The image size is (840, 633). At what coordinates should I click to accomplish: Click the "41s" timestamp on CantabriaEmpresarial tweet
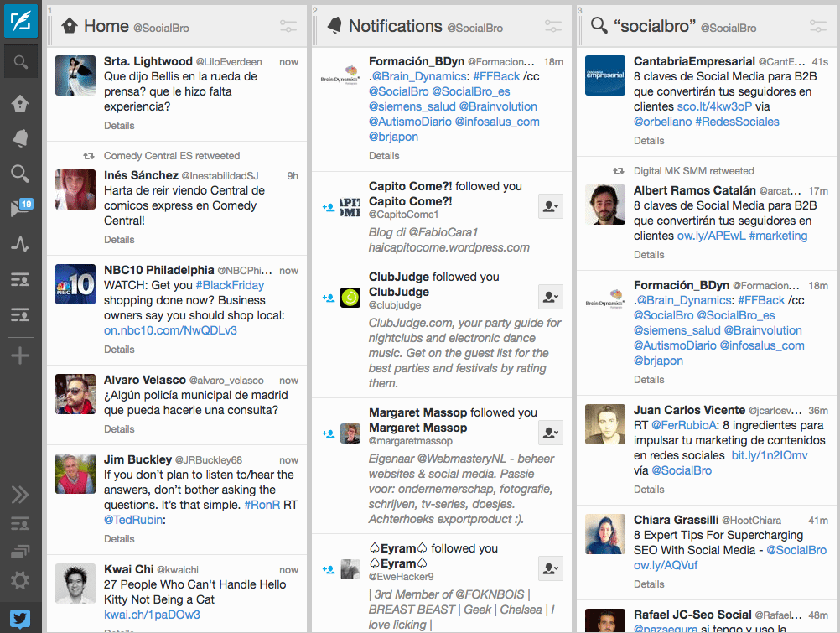(x=820, y=62)
